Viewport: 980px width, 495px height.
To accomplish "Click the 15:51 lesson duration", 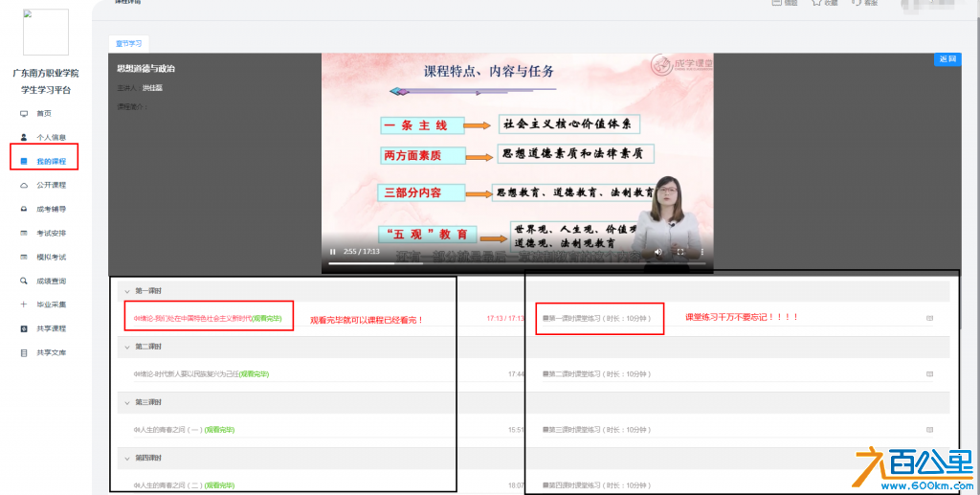I will tap(516, 429).
